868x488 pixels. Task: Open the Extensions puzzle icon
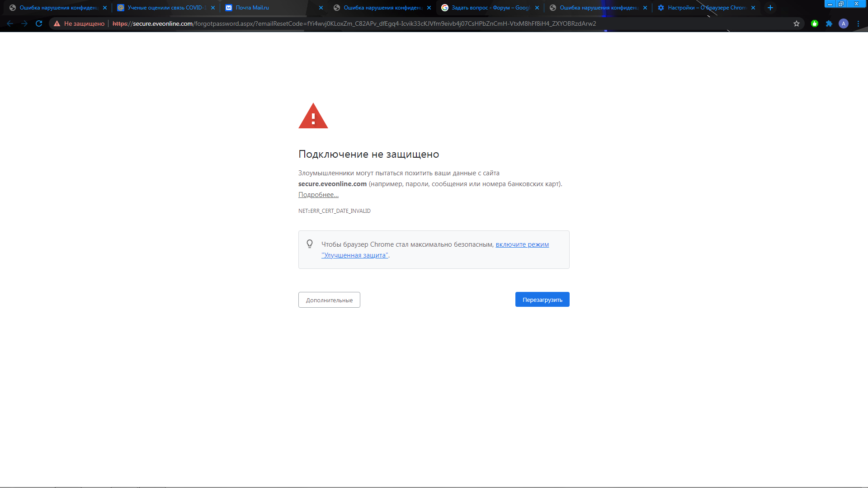pyautogui.click(x=829, y=23)
